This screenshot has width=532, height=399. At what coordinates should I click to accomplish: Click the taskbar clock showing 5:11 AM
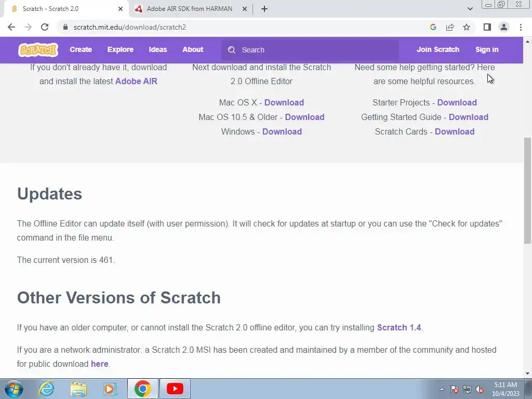506,389
